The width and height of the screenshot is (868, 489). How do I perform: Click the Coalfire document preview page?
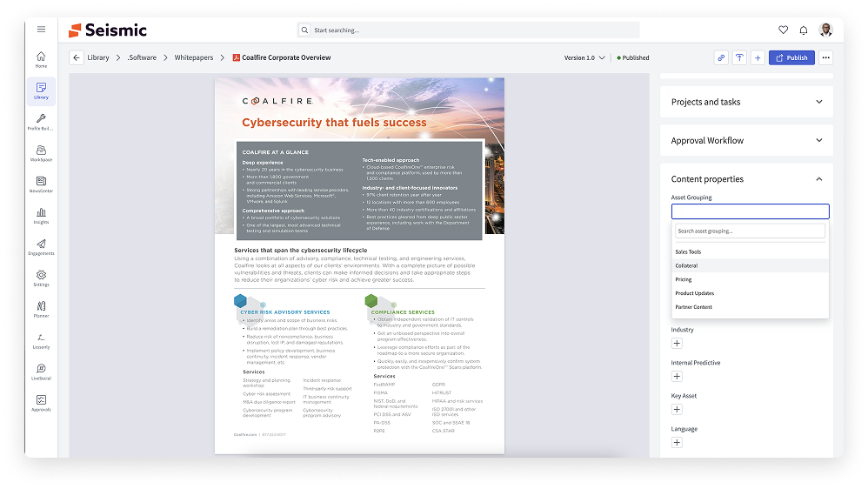359,266
